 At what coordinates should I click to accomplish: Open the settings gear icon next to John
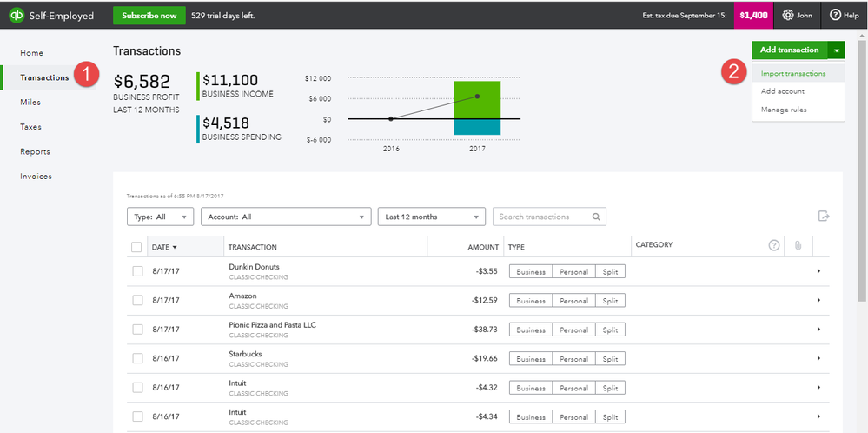(x=788, y=15)
